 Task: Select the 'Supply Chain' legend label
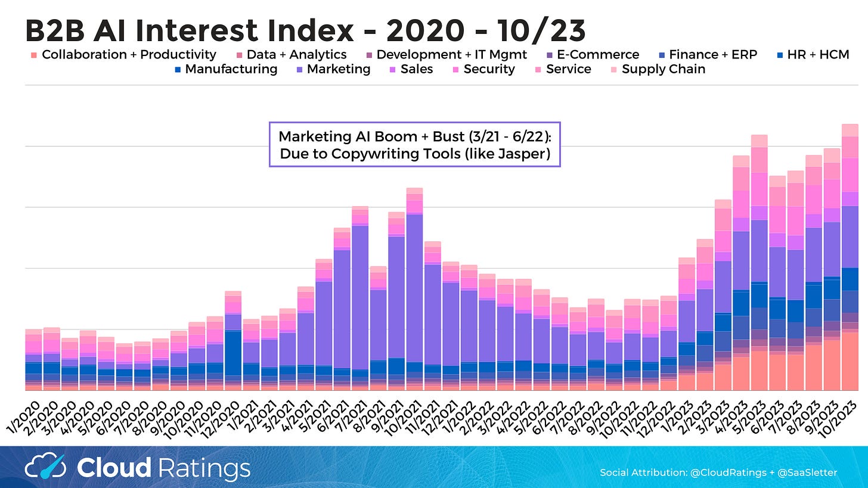(664, 69)
